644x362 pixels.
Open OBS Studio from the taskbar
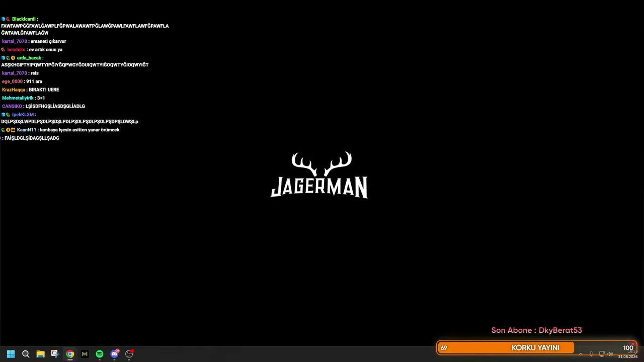pyautogui.click(x=129, y=354)
